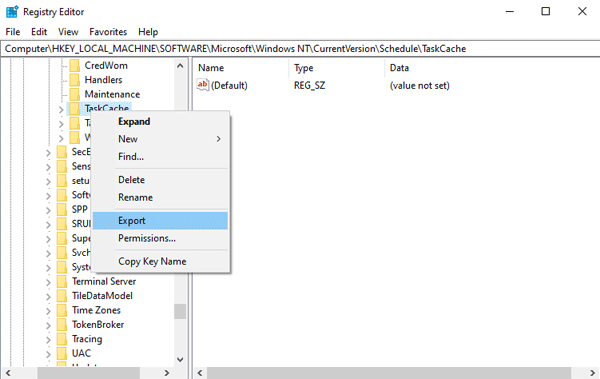
Task: Open the View menu
Action: tap(68, 32)
